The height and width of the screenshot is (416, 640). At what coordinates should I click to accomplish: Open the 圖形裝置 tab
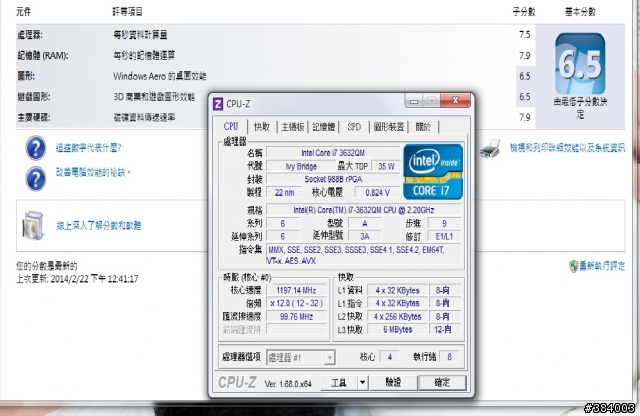pyautogui.click(x=389, y=127)
